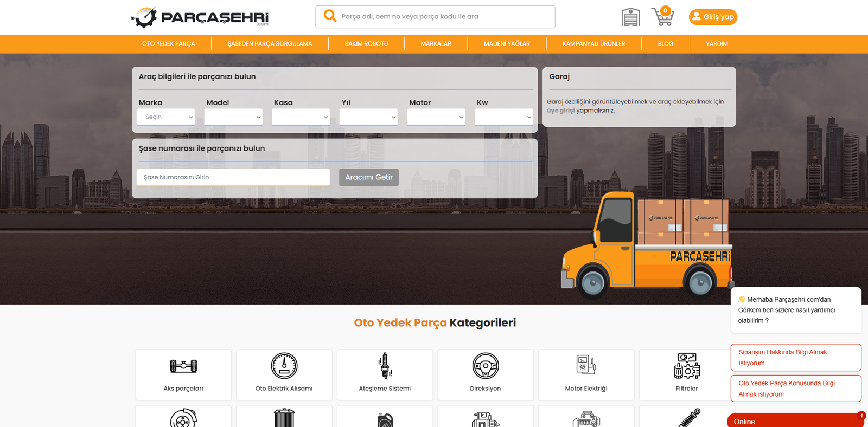
Task: Click the garage icon in header
Action: (630, 17)
